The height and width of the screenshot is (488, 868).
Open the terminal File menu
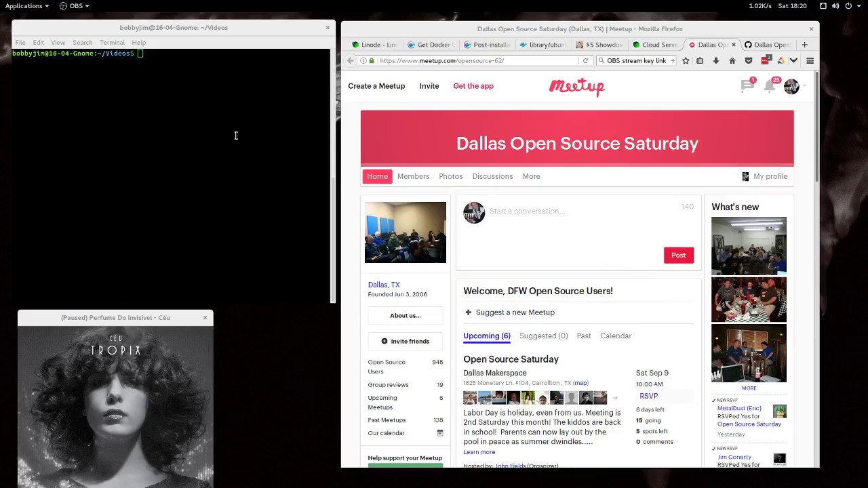click(20, 42)
